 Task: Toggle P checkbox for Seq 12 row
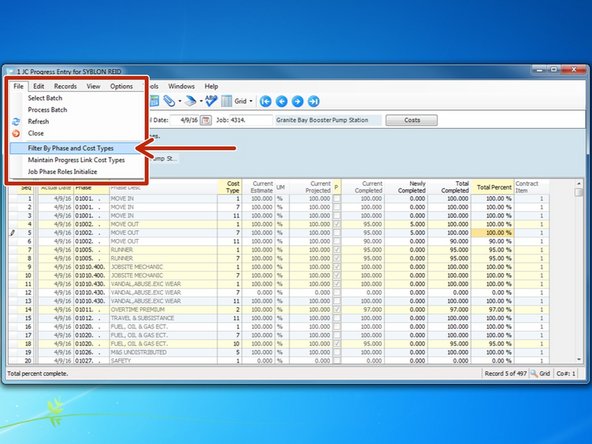(x=337, y=293)
